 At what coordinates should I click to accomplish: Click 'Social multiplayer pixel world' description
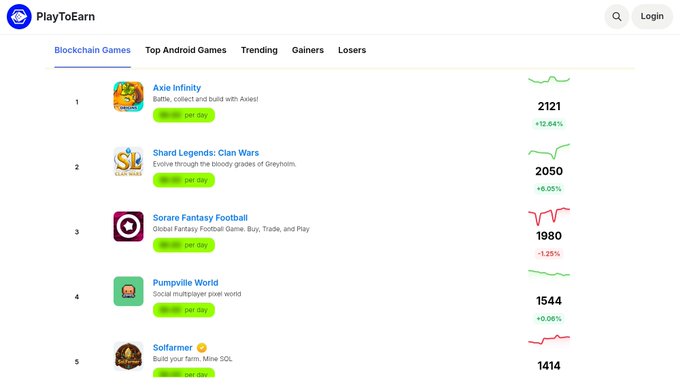tap(197, 294)
